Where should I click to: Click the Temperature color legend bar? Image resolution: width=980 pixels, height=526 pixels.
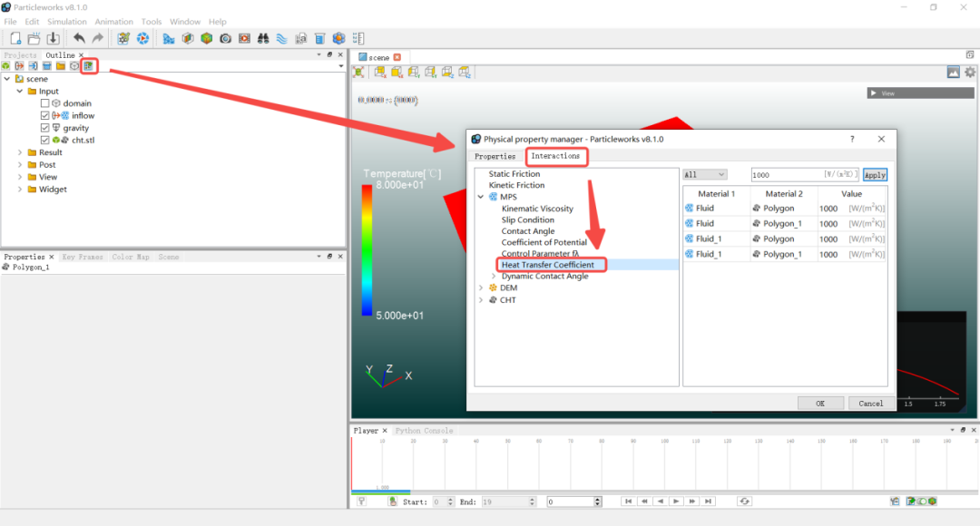tap(367, 249)
